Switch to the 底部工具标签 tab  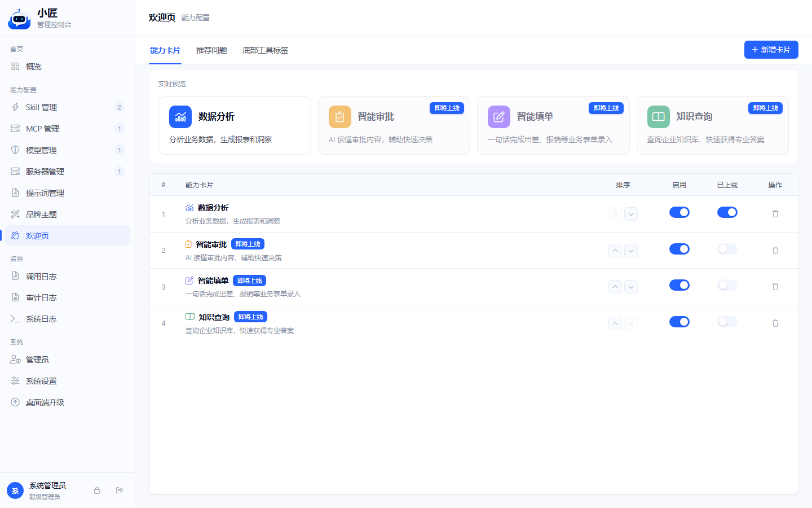[265, 50]
